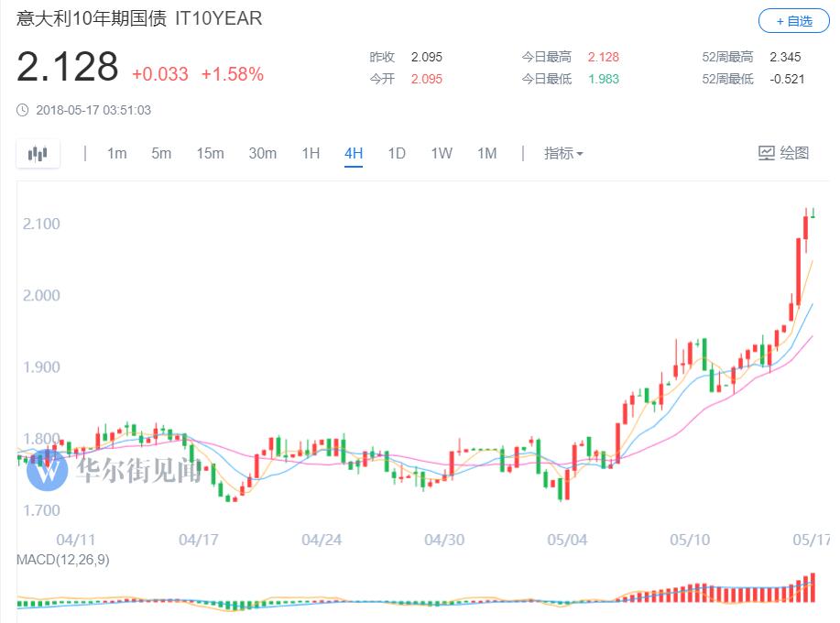Switch chart to 1H interval
Viewport: 840px width, 623px height.
[311, 154]
